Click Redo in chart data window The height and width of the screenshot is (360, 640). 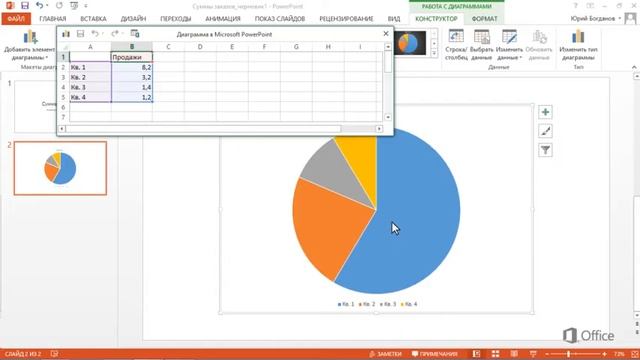pos(114,34)
